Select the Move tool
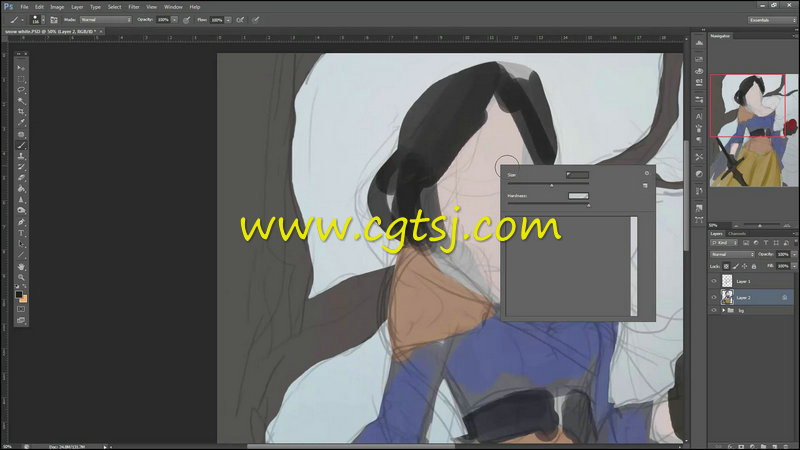The image size is (800, 450). tap(21, 68)
